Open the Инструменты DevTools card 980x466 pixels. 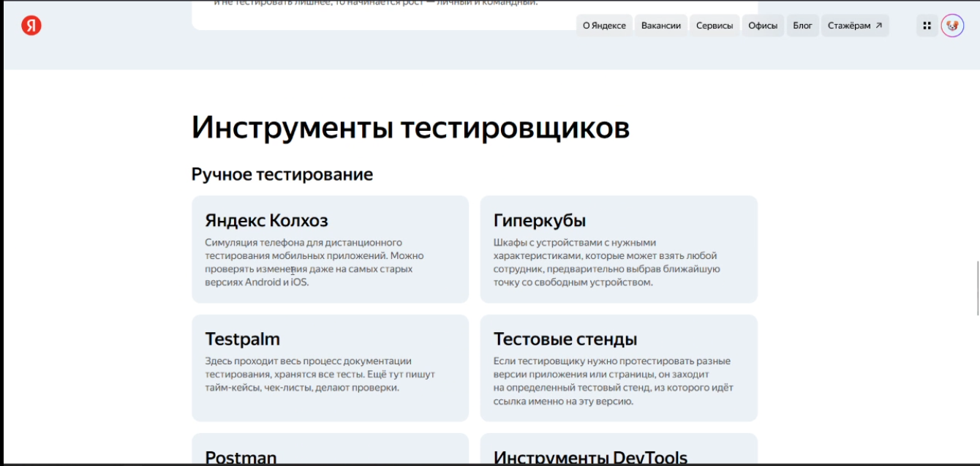click(x=589, y=457)
